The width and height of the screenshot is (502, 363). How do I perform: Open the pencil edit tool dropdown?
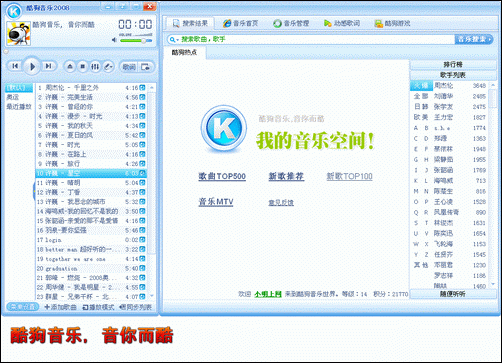(108, 67)
